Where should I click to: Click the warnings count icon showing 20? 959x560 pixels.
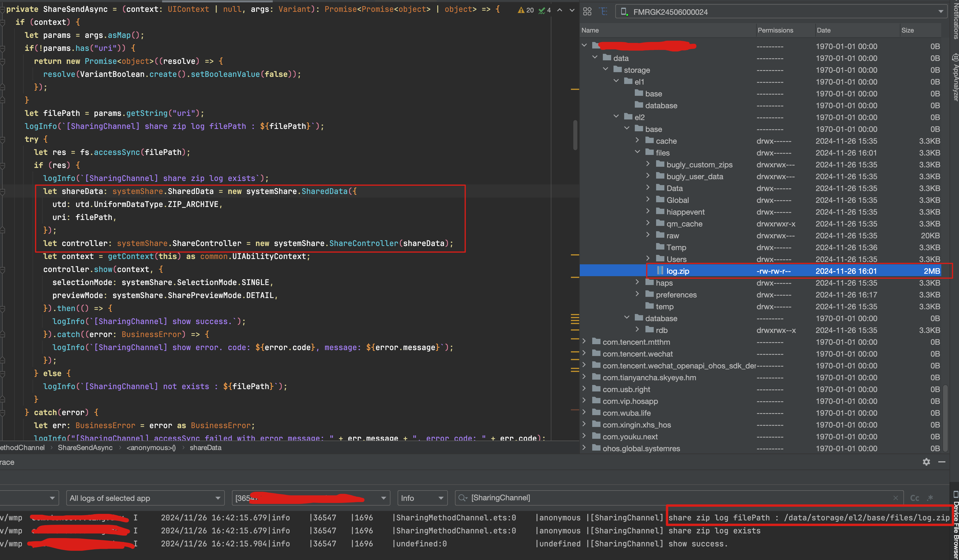[526, 10]
